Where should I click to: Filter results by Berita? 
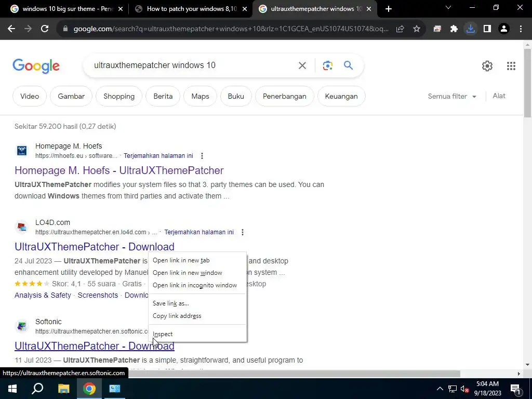[x=163, y=96]
